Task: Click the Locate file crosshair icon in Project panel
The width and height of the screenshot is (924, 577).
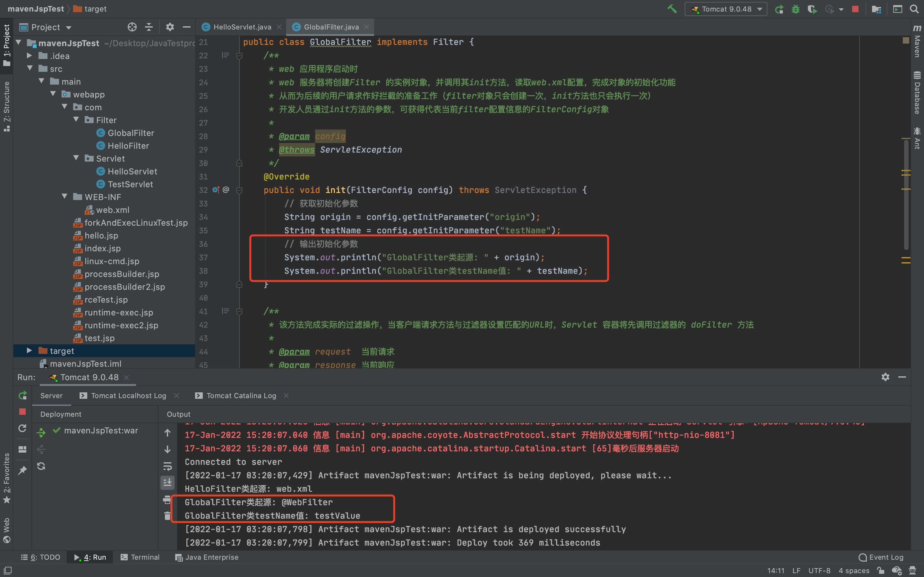Action: (x=132, y=27)
